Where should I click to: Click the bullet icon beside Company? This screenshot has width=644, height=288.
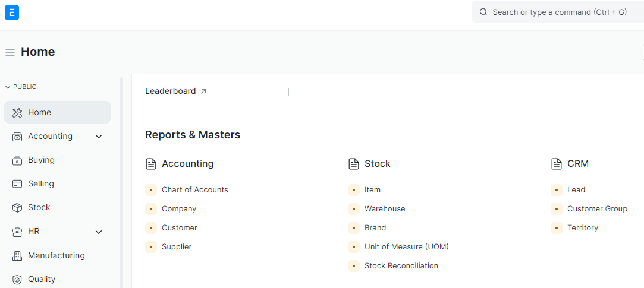click(x=151, y=209)
